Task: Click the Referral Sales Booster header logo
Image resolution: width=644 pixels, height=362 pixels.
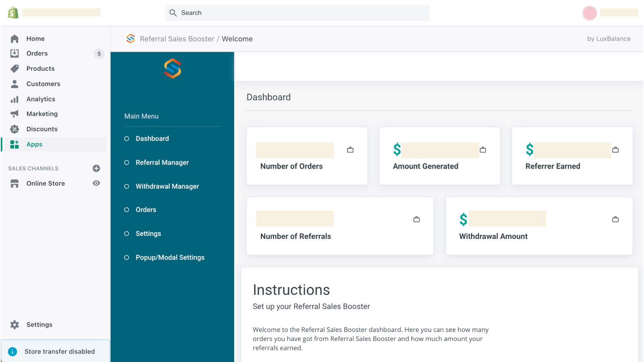Action: point(130,39)
